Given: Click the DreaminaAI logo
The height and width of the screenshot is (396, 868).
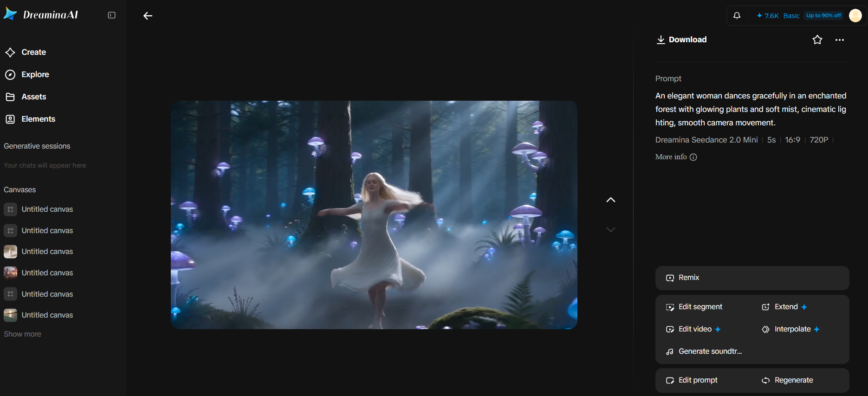Looking at the screenshot, I should tap(41, 15).
